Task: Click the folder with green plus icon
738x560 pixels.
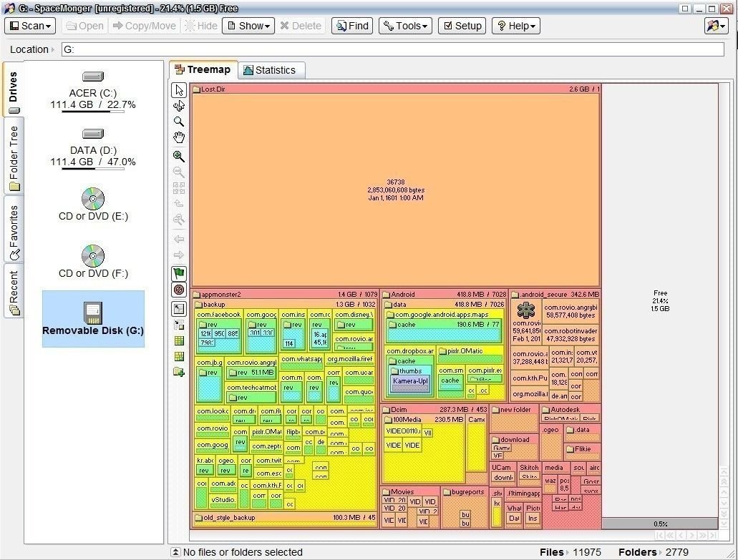Action: (179, 373)
